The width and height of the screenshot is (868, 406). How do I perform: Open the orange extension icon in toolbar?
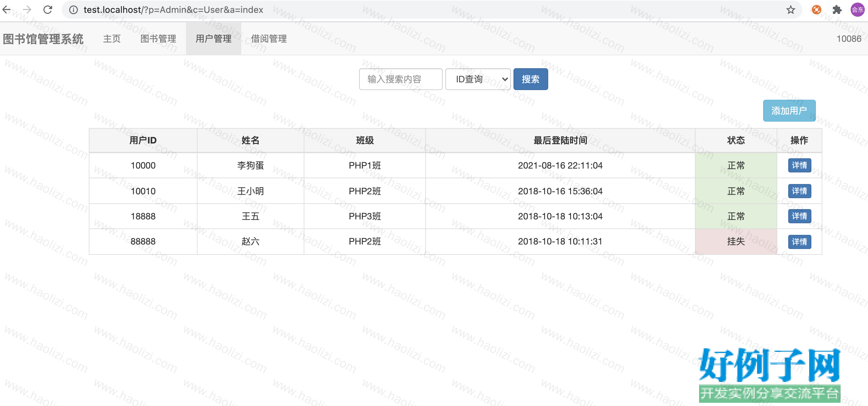[x=816, y=10]
